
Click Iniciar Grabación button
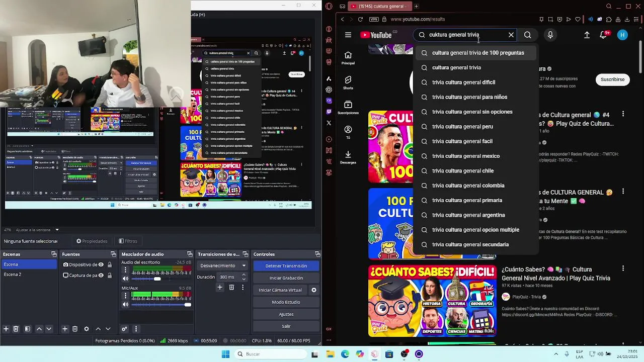coord(286,278)
